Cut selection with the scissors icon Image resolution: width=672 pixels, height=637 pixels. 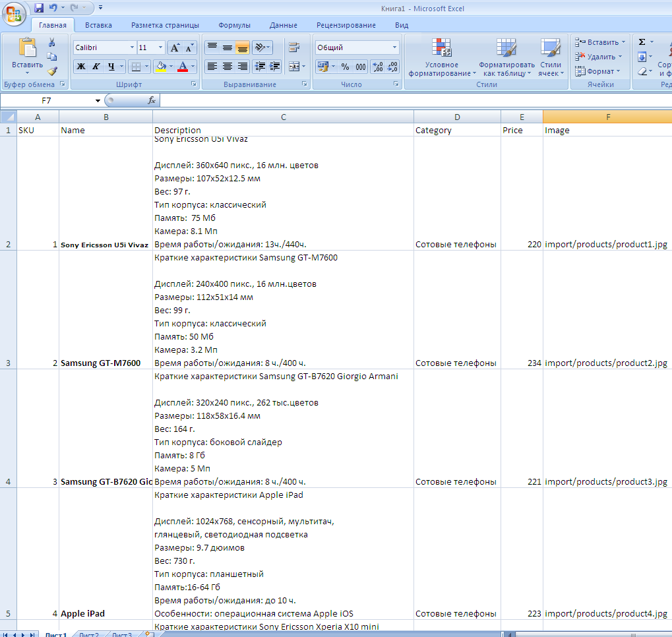click(x=52, y=42)
